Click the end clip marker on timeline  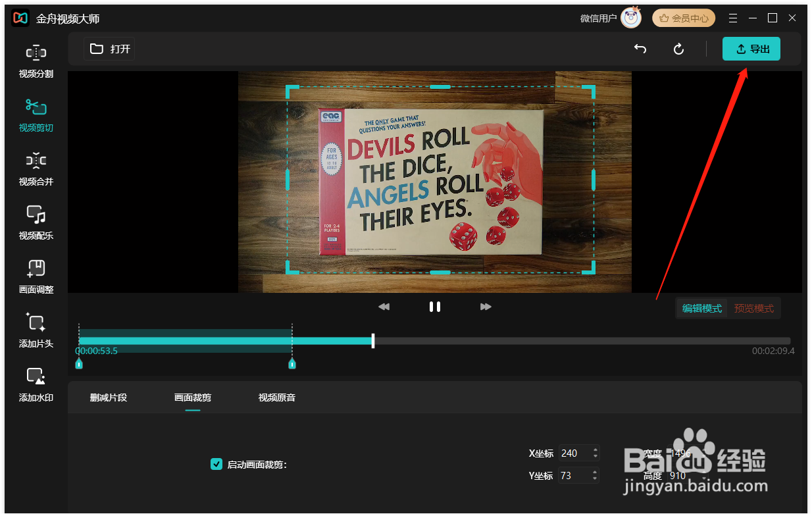tap(292, 364)
